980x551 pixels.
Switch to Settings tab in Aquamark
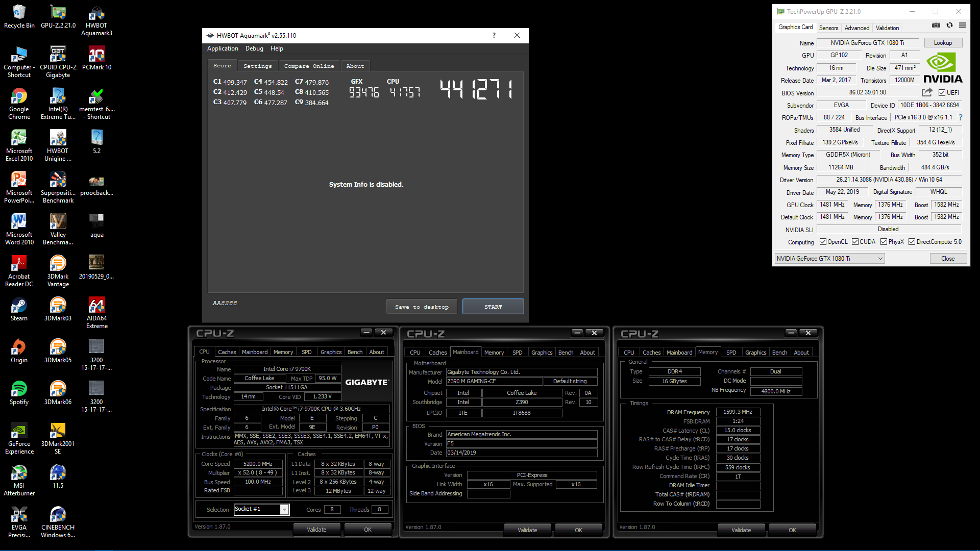258,66
